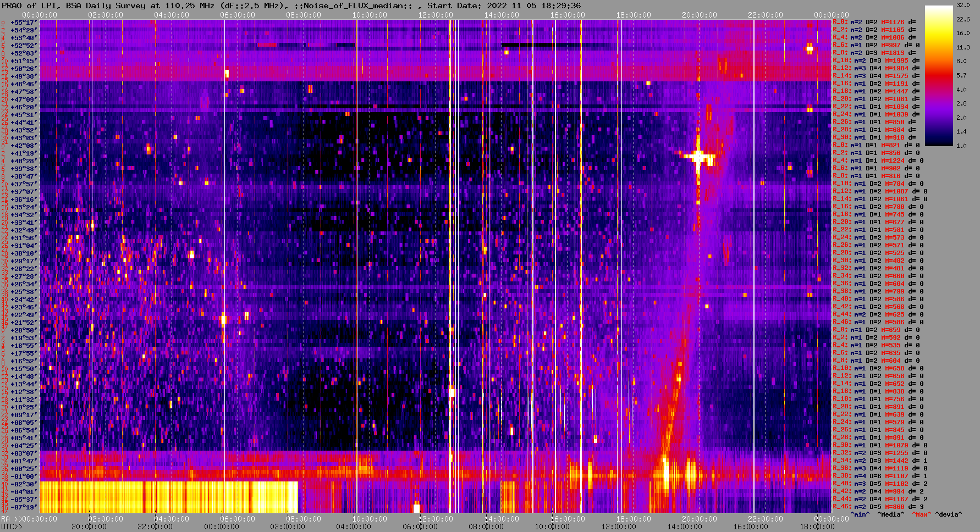Click declination label +08°05'
The image size is (980, 532).
pos(24,423)
